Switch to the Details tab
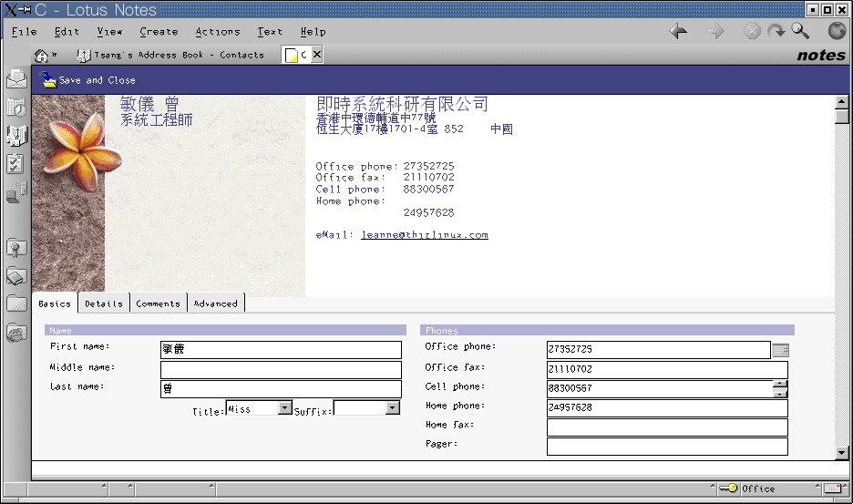This screenshot has width=853, height=504. pyautogui.click(x=104, y=303)
